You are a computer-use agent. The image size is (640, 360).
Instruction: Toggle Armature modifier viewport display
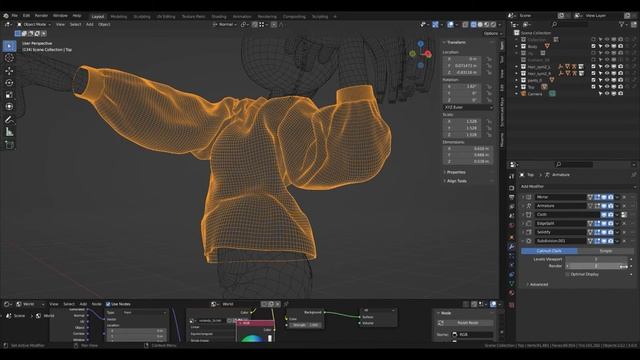tap(604, 206)
